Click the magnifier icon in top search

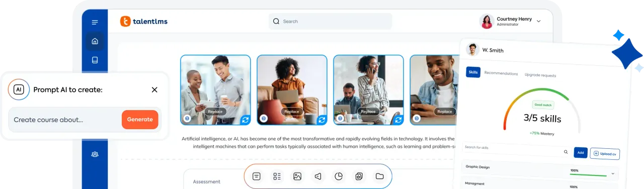point(276,21)
